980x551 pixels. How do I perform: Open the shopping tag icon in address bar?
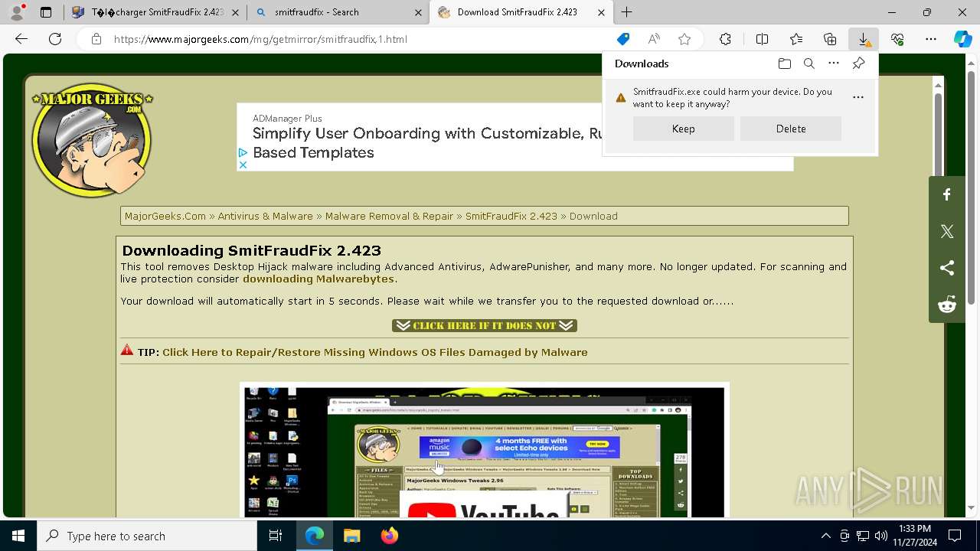(x=623, y=39)
